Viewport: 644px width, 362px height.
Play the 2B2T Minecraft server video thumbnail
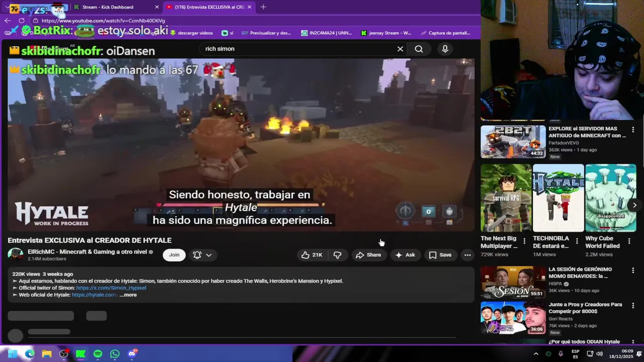point(513,142)
